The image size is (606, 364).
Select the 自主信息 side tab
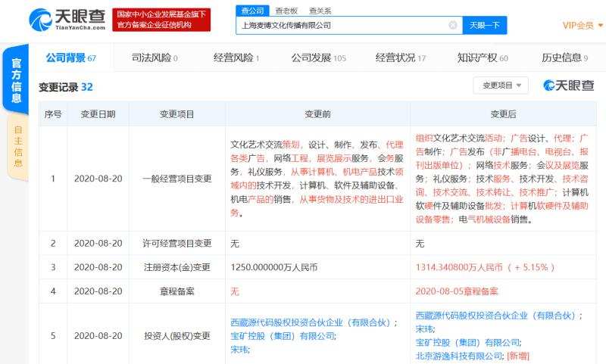pos(18,148)
